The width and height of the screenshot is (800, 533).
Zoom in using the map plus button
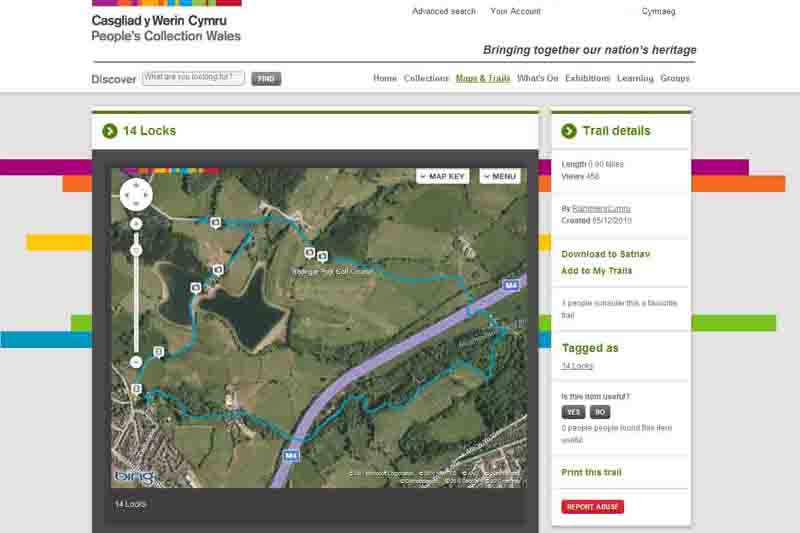(136, 224)
